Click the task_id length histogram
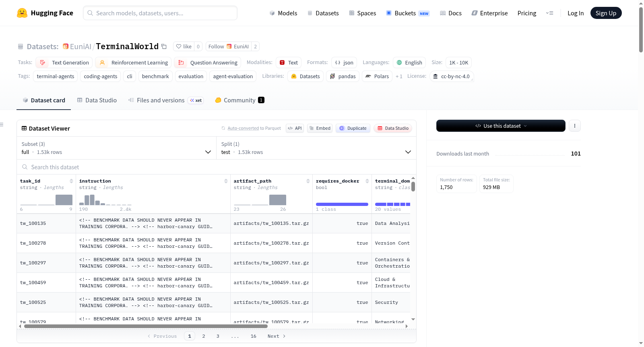Image resolution: width=644 pixels, height=347 pixels. click(46, 200)
